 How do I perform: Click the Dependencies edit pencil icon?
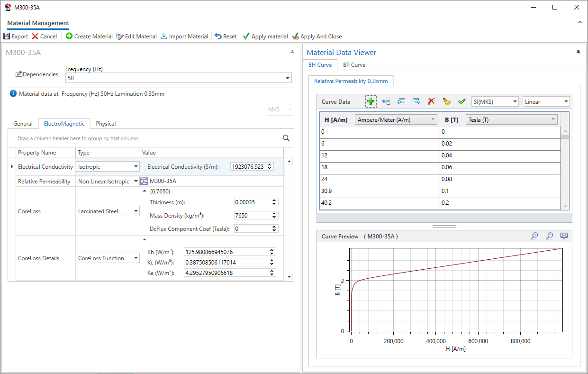19,74
